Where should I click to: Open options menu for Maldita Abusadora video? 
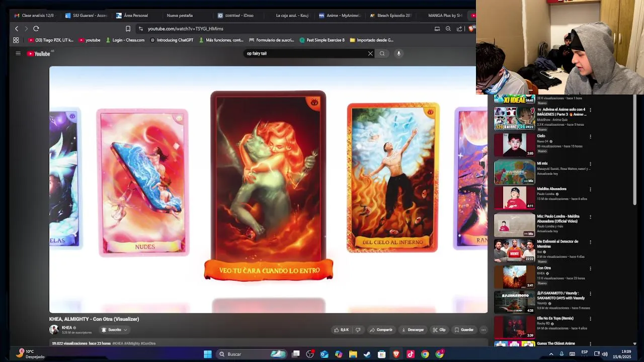pos(590,190)
